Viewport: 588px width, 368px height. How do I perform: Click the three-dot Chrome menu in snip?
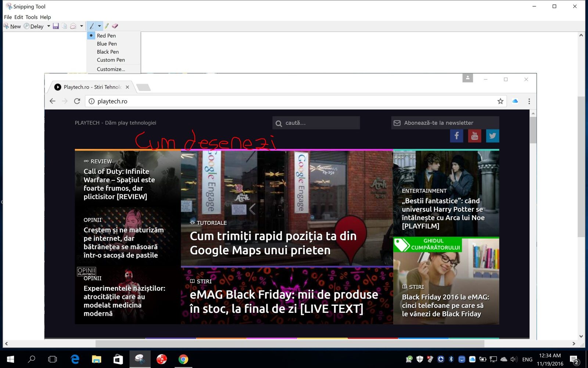pos(529,101)
